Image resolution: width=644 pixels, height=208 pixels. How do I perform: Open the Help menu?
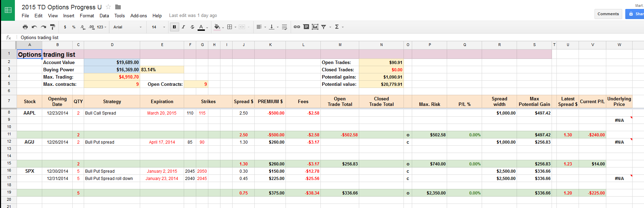(157, 16)
